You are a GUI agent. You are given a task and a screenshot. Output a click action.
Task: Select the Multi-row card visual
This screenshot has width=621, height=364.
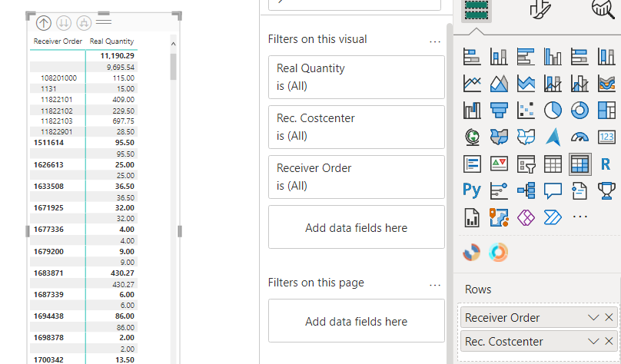[472, 164]
